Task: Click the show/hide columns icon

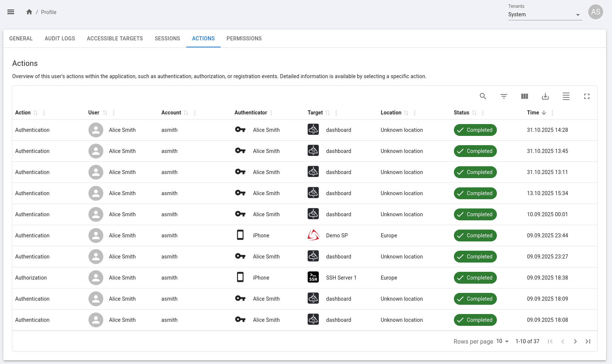Action: (x=524, y=96)
